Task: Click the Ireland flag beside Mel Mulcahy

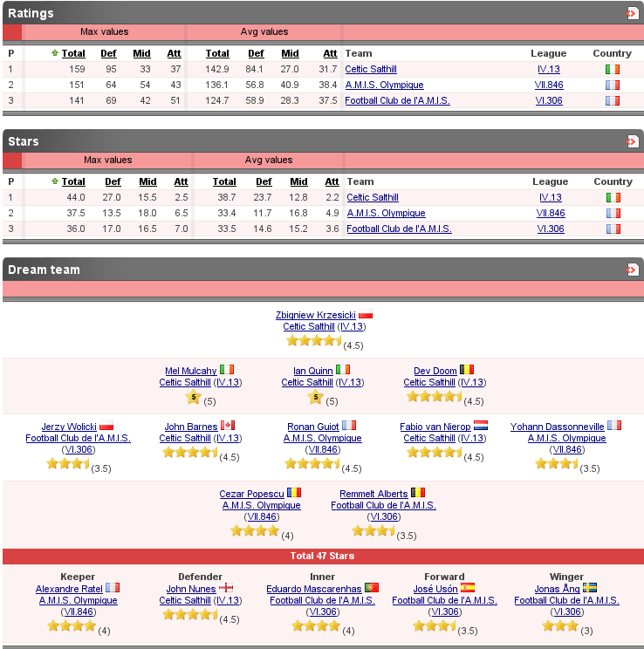Action: (x=227, y=369)
